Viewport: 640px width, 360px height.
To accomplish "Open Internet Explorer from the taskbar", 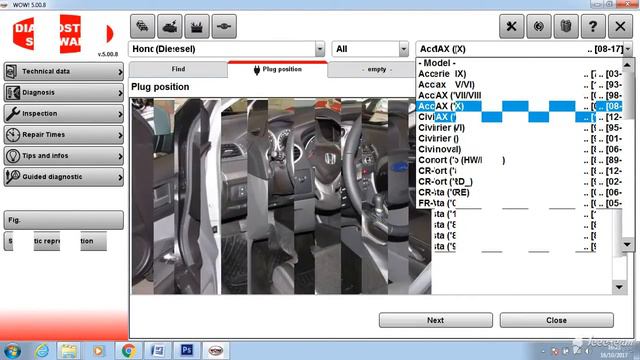I will pyautogui.click(x=42, y=351).
